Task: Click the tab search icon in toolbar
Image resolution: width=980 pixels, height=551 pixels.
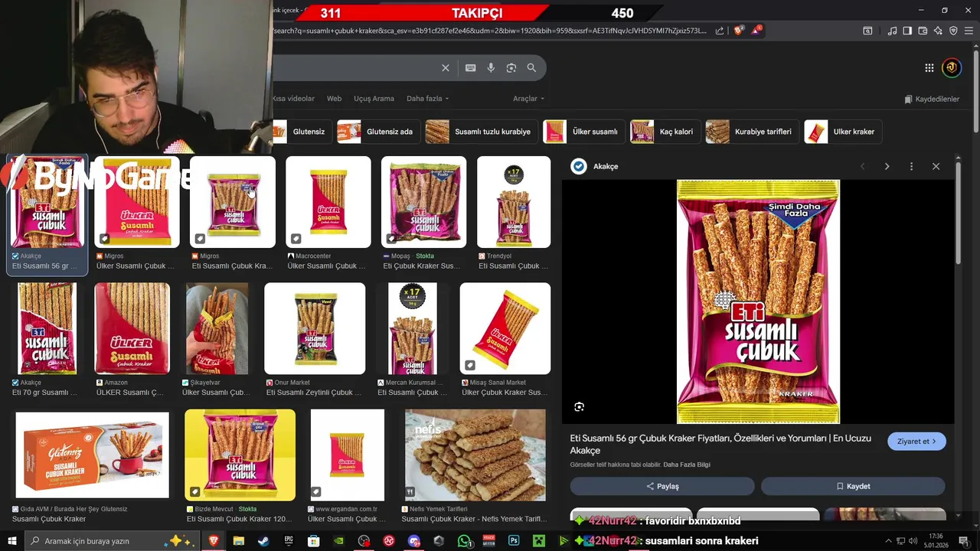Action: [867, 31]
